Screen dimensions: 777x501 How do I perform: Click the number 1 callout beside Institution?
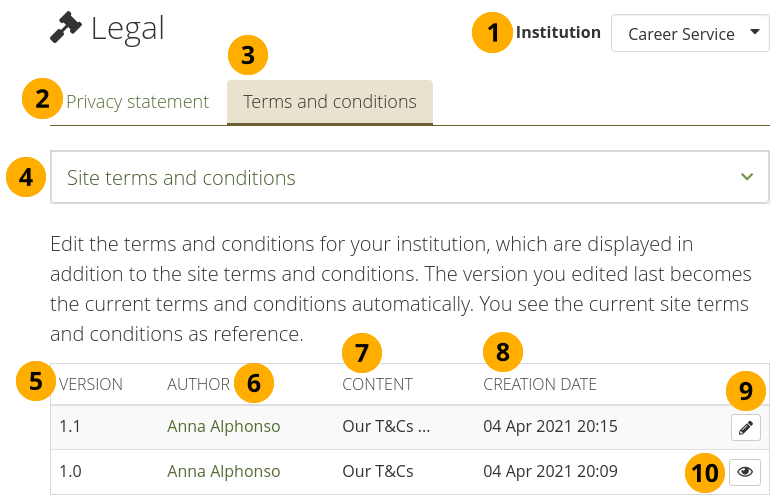click(492, 33)
